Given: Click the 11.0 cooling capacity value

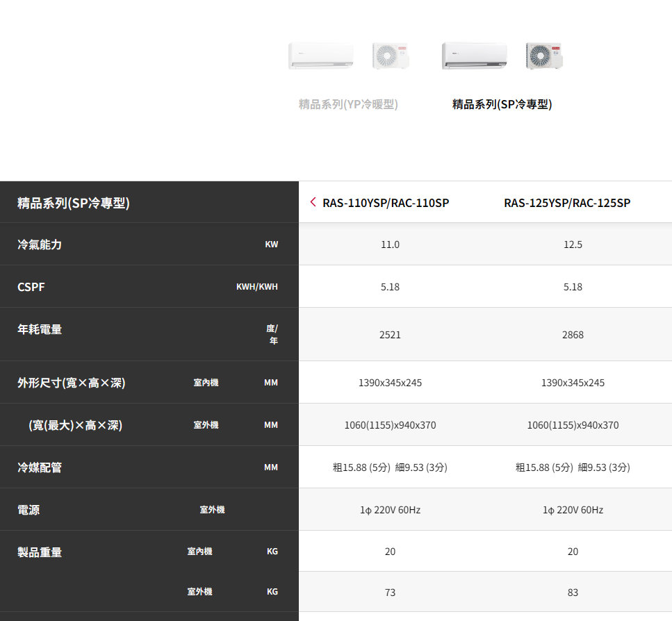Looking at the screenshot, I should point(390,245).
